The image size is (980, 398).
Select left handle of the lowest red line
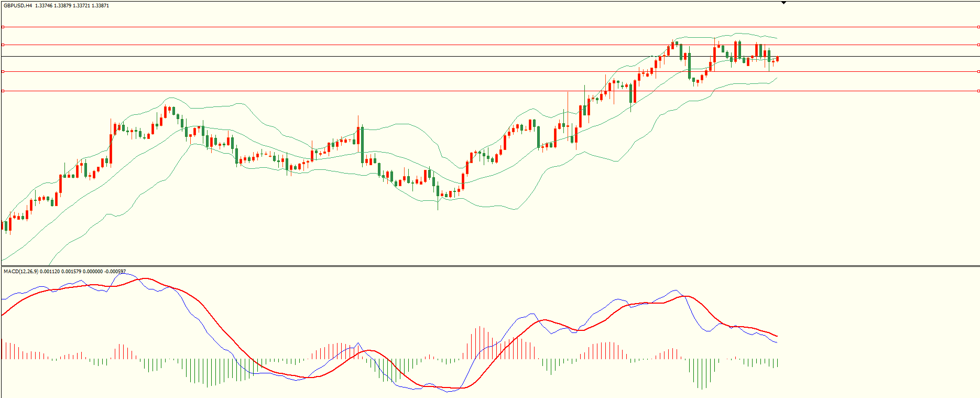point(3,91)
